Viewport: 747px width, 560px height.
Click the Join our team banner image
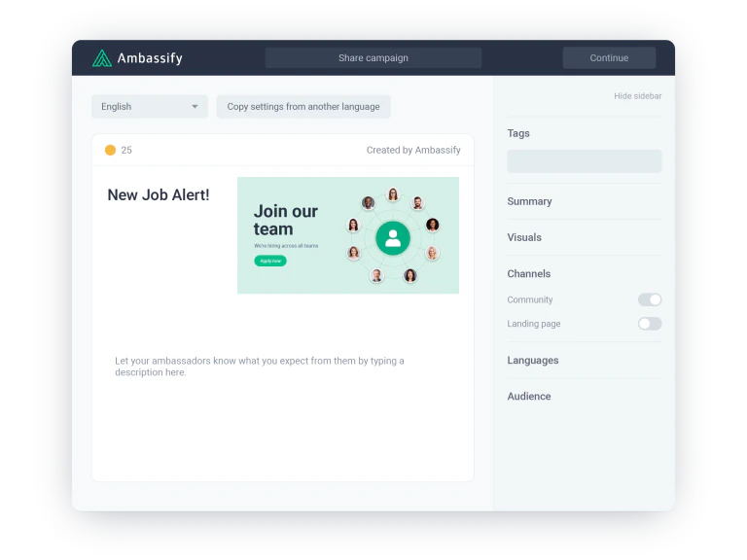348,235
